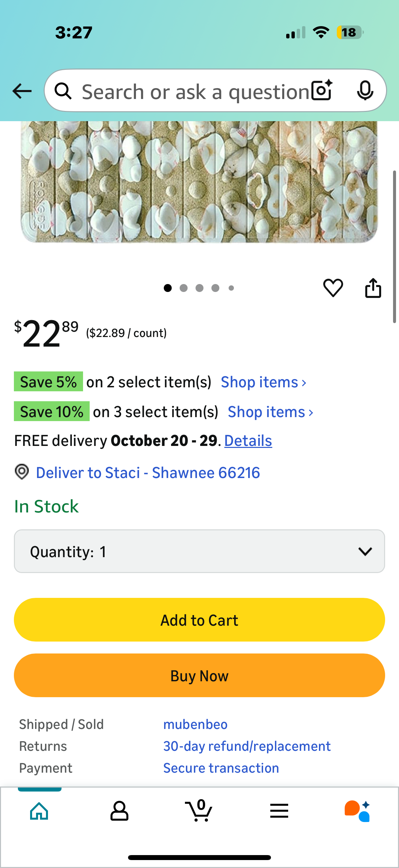Screen dimensions: 399x868
Task: Tap the search input field
Action: coord(195,92)
